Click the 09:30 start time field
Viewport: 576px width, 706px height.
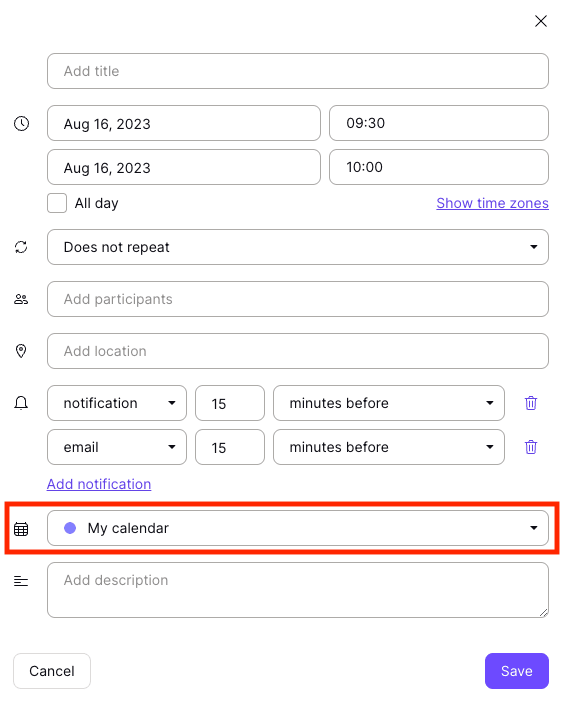pos(439,123)
